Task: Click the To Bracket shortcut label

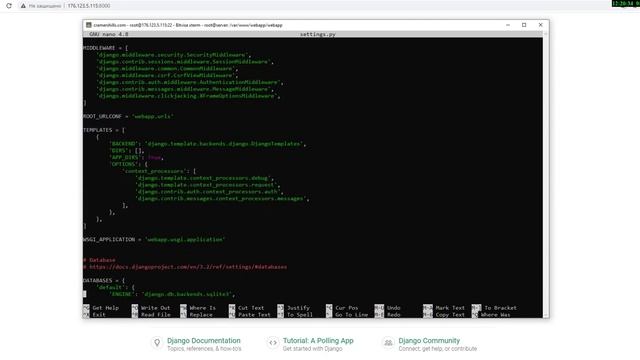Action: [x=500, y=308]
